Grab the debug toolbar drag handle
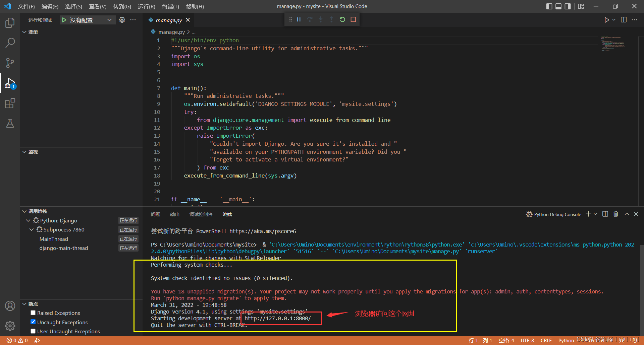 290,19
